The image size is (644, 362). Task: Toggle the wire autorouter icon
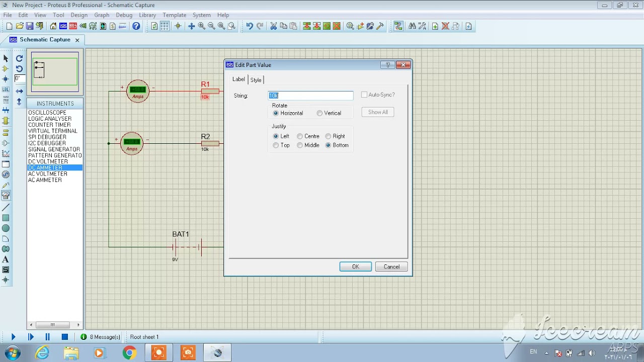coord(398,26)
